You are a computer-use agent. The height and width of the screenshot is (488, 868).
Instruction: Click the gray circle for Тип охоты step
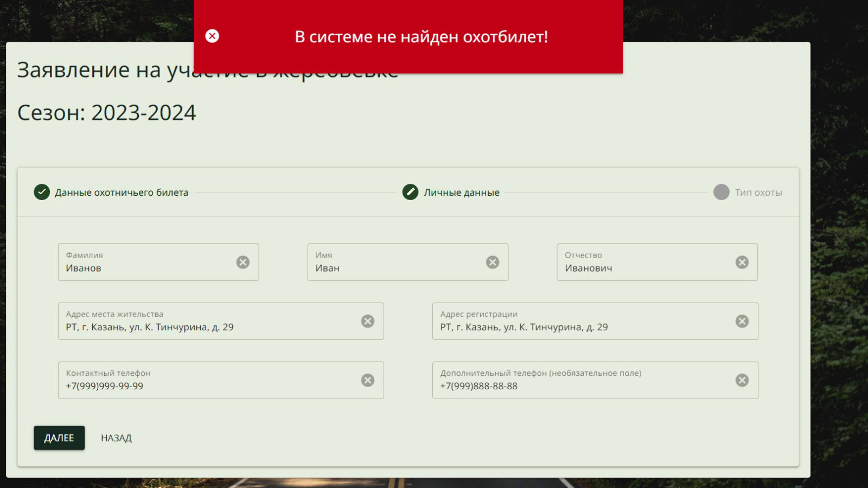pos(722,192)
